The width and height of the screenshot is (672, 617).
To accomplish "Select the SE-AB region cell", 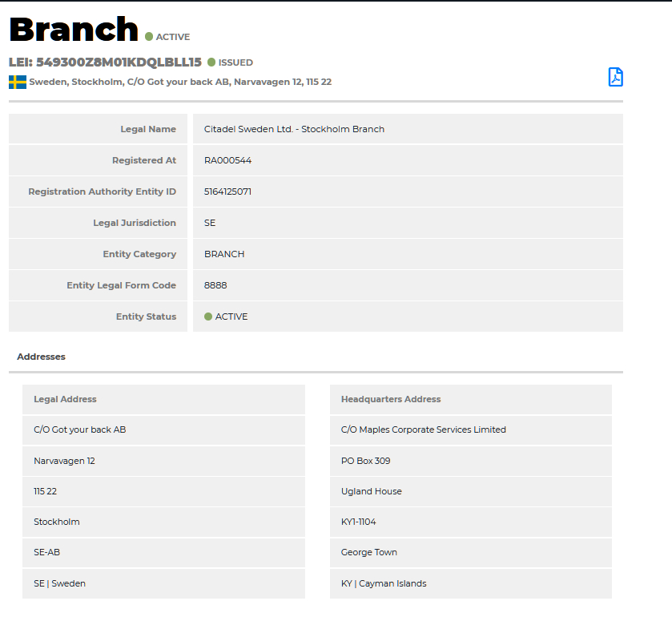I will tap(163, 552).
